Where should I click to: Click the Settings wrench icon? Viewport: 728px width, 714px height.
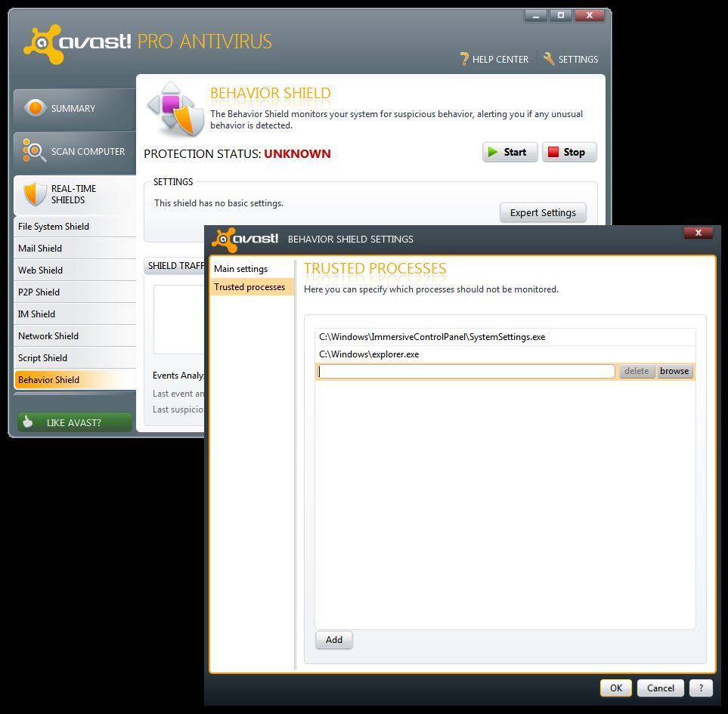click(549, 59)
